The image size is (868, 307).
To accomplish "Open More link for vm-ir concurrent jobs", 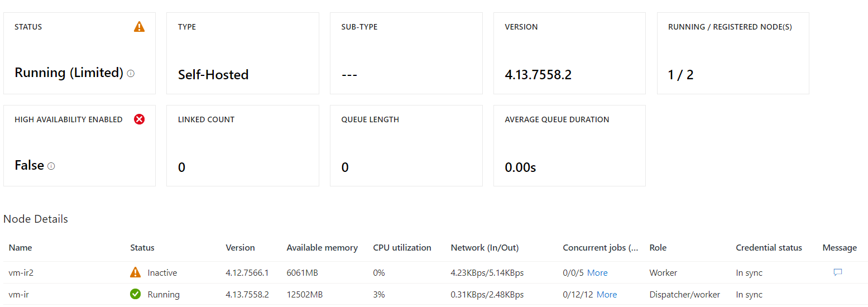I will (x=606, y=294).
